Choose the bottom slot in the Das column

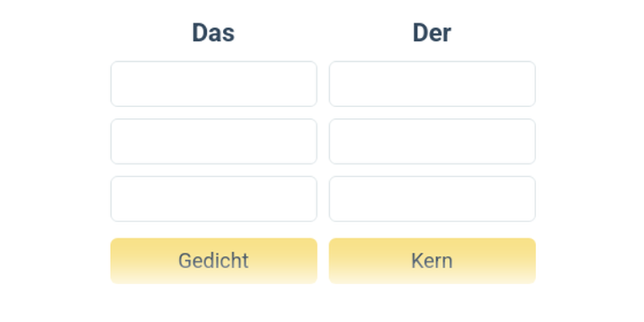tap(213, 199)
